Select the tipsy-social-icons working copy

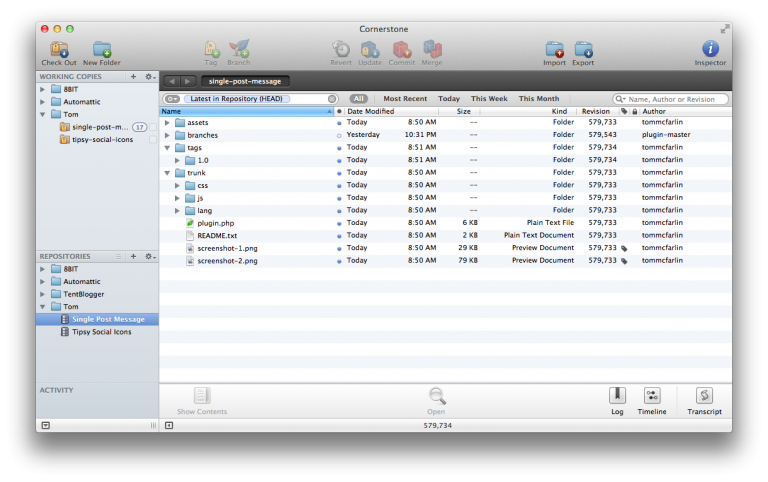pos(97,140)
